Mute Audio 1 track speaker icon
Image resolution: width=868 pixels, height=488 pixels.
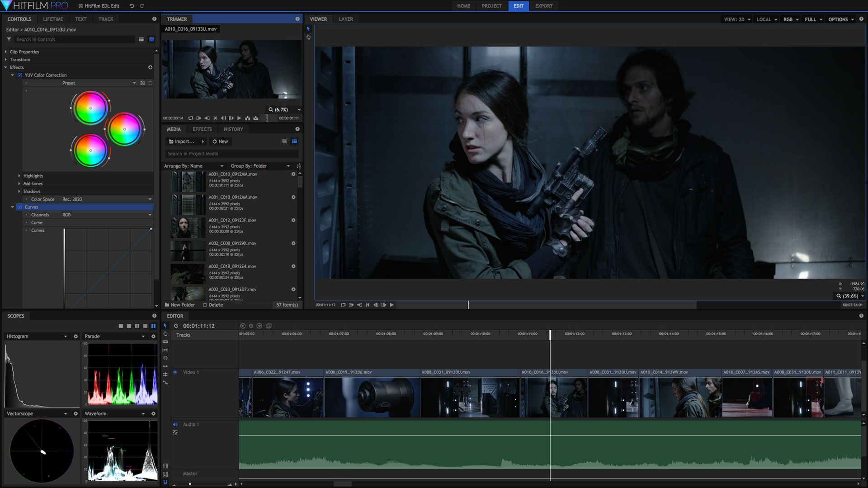click(x=175, y=425)
